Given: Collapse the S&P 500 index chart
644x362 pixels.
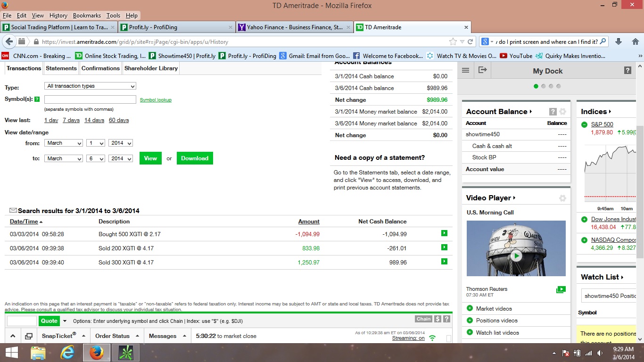Looking at the screenshot, I should pyautogui.click(x=584, y=124).
